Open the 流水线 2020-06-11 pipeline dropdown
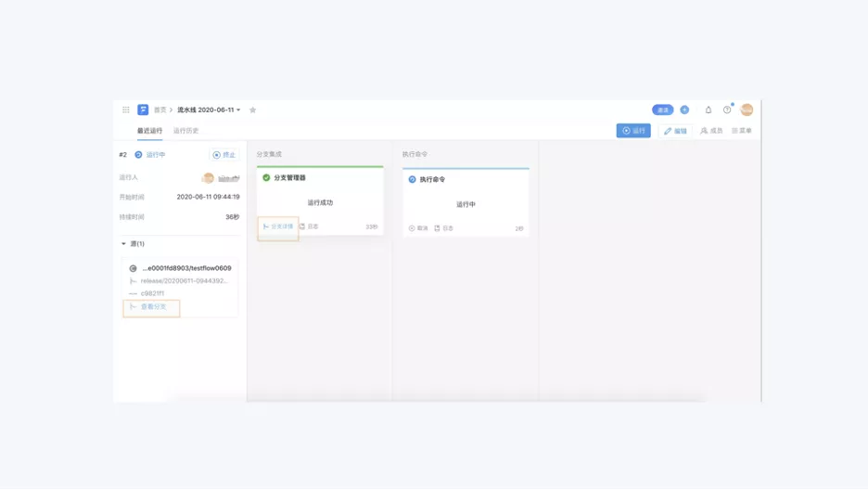This screenshot has width=868, height=490. (x=209, y=110)
